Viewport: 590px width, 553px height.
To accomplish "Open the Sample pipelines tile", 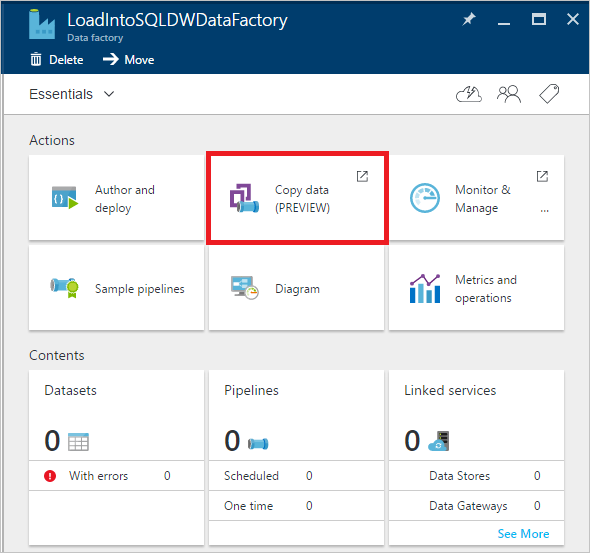I will pos(116,288).
